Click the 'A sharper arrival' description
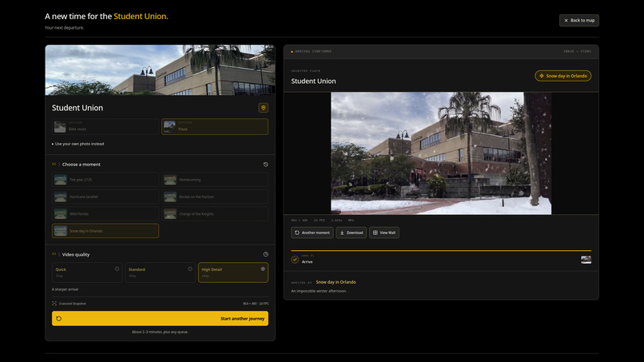Viewport: 644px width, 362px height. click(x=65, y=289)
